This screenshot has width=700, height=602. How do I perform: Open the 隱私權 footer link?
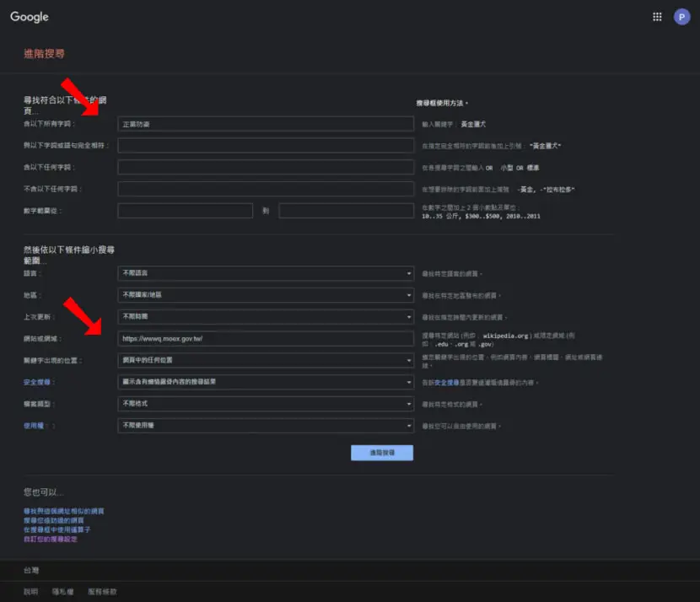click(62, 592)
